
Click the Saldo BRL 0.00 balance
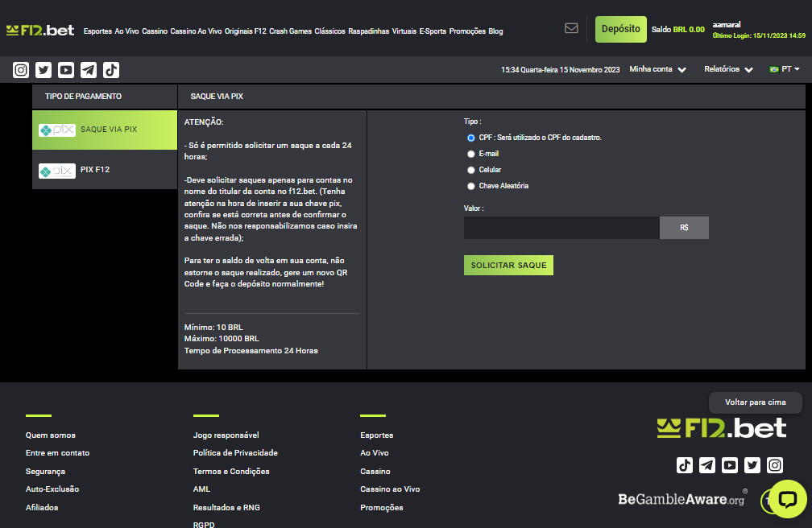pyautogui.click(x=678, y=30)
